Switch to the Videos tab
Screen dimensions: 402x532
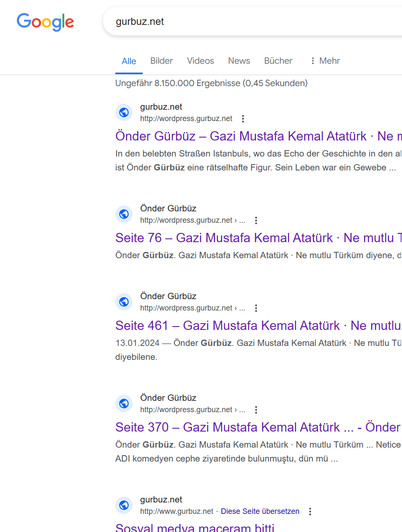tap(201, 61)
